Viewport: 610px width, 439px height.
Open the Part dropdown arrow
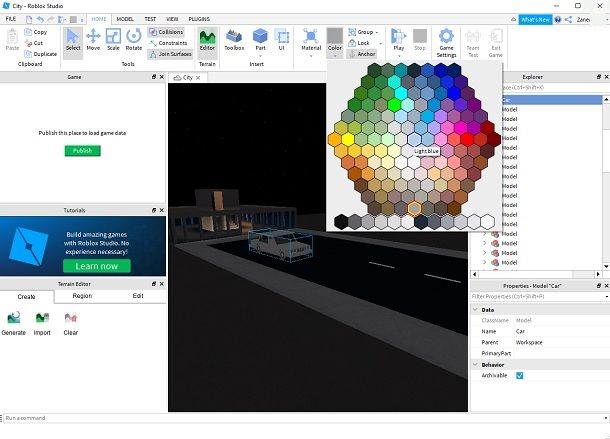tap(260, 56)
